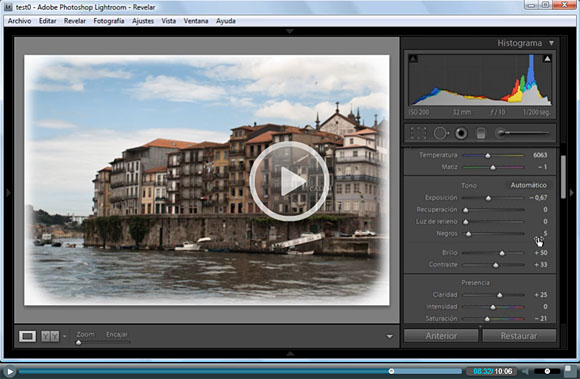Click the Lightroom title bar app icon
The image size is (580, 379).
tap(8, 7)
